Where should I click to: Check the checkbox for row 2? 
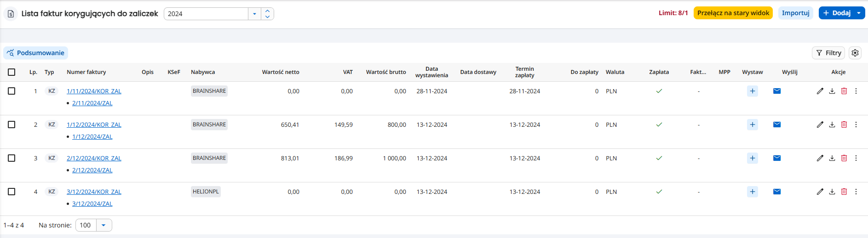pos(11,125)
